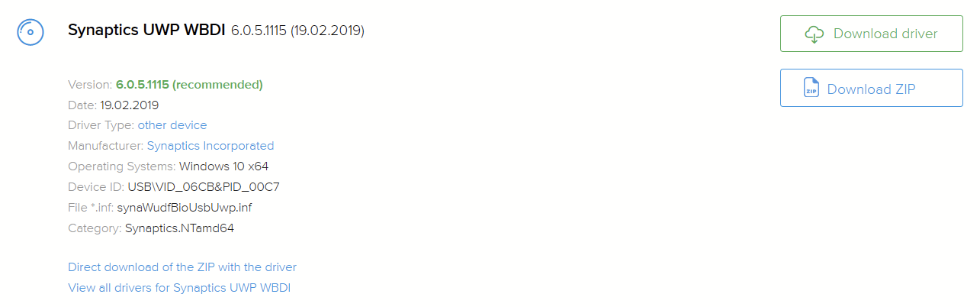The image size is (980, 307).
Task: Click the 'Operating Systems:' label
Action: point(121,166)
